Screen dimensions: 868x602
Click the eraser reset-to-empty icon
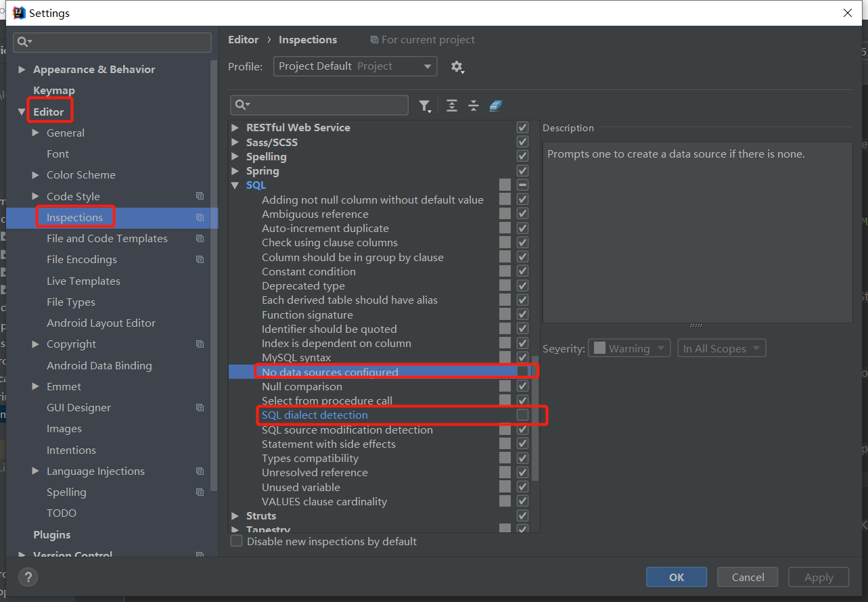496,106
